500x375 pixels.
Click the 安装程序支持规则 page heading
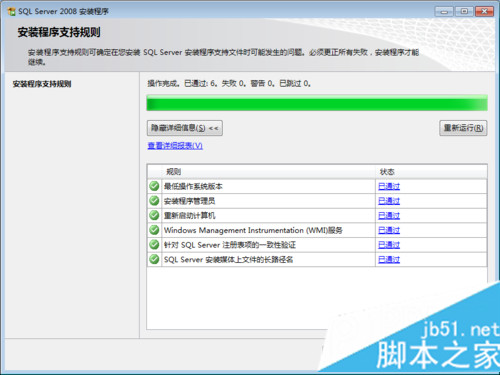[59, 32]
